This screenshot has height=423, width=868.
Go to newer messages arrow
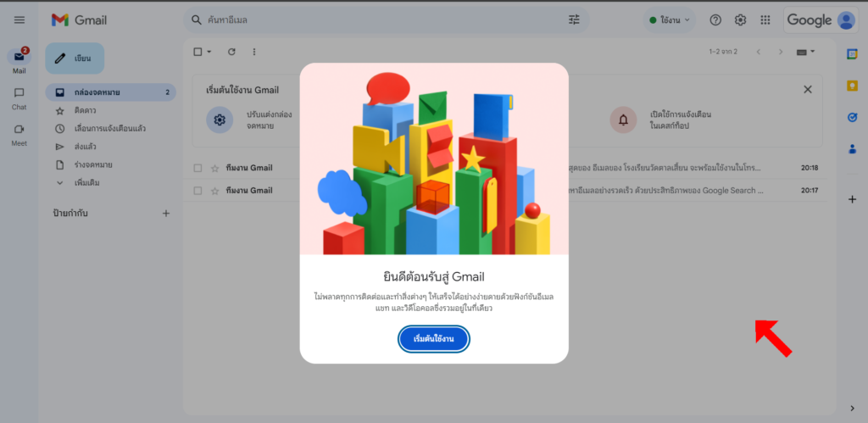pos(759,52)
